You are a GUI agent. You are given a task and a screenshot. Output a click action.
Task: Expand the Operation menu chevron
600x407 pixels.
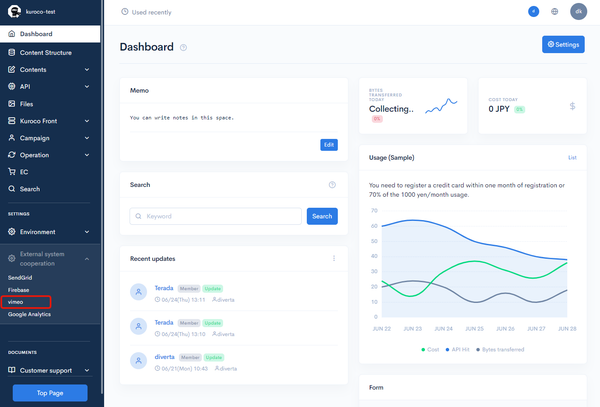click(x=87, y=155)
